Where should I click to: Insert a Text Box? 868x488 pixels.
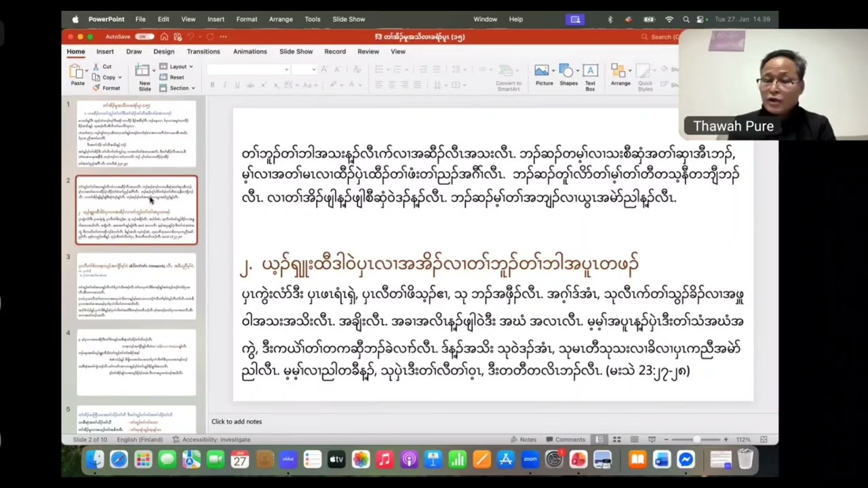click(590, 77)
